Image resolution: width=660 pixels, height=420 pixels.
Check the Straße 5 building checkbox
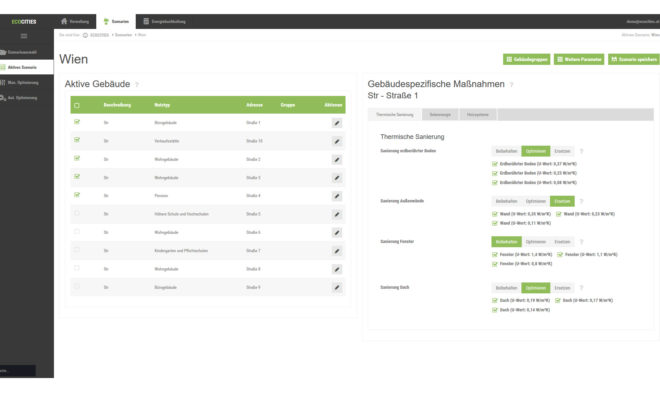click(x=77, y=213)
